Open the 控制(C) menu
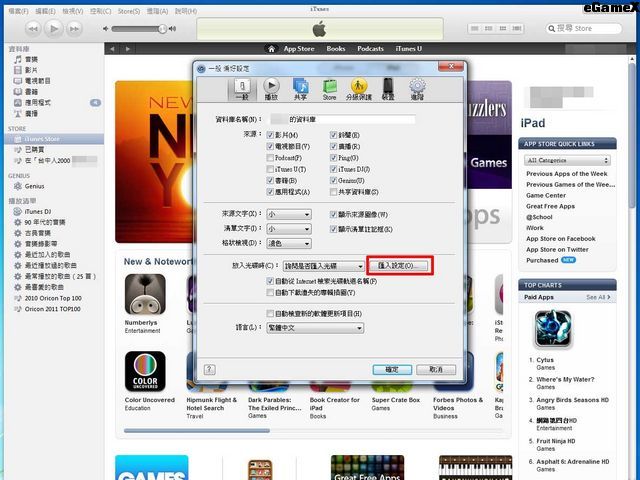The image size is (640, 480). point(100,11)
